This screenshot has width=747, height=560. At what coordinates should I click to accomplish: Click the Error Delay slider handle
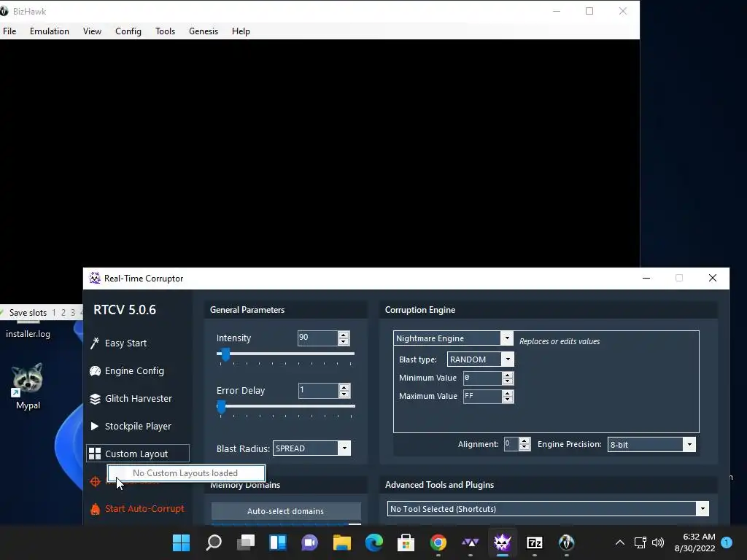pos(221,407)
